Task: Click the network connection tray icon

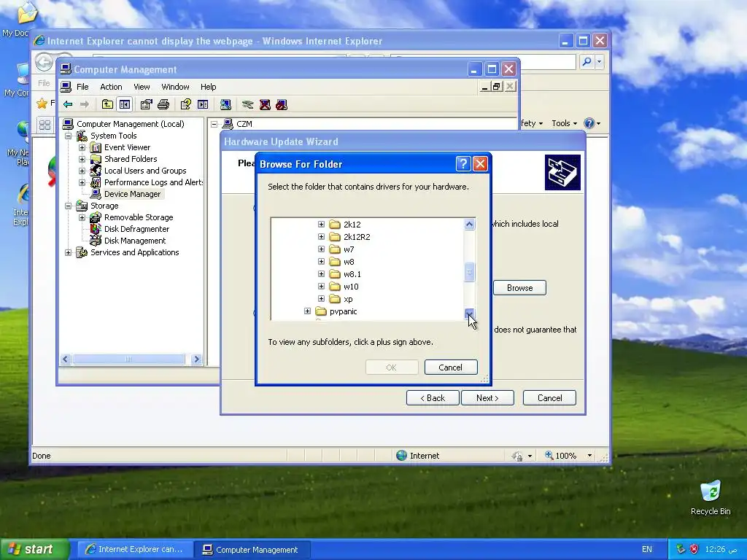Action: pos(681,549)
